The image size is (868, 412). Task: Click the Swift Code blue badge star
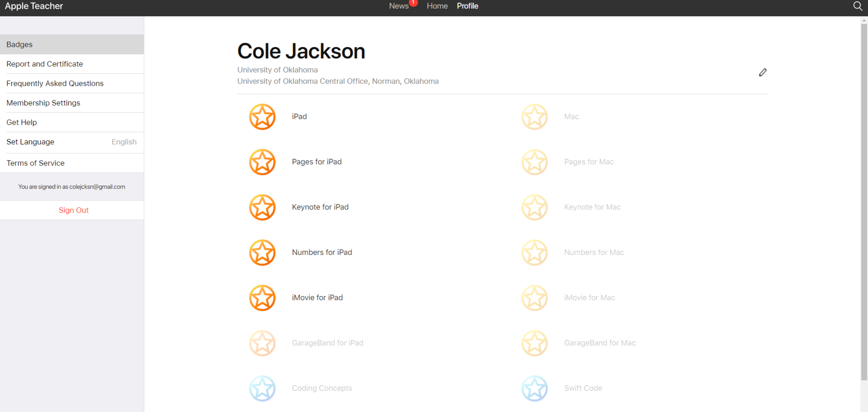click(x=534, y=388)
